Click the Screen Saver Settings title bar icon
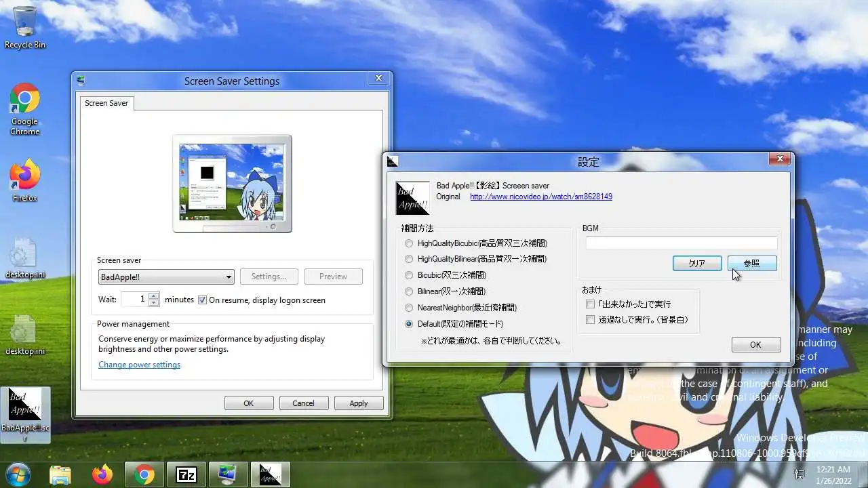This screenshot has width=868, height=488. [81, 80]
